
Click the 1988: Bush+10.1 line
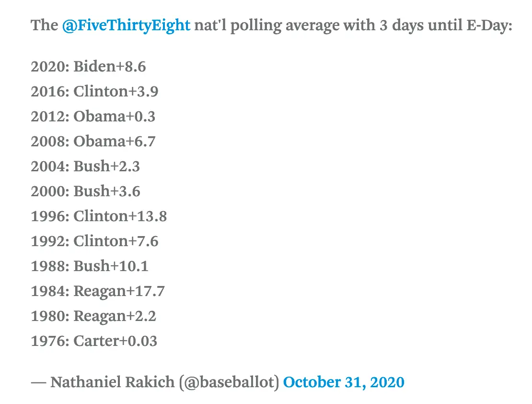(89, 266)
